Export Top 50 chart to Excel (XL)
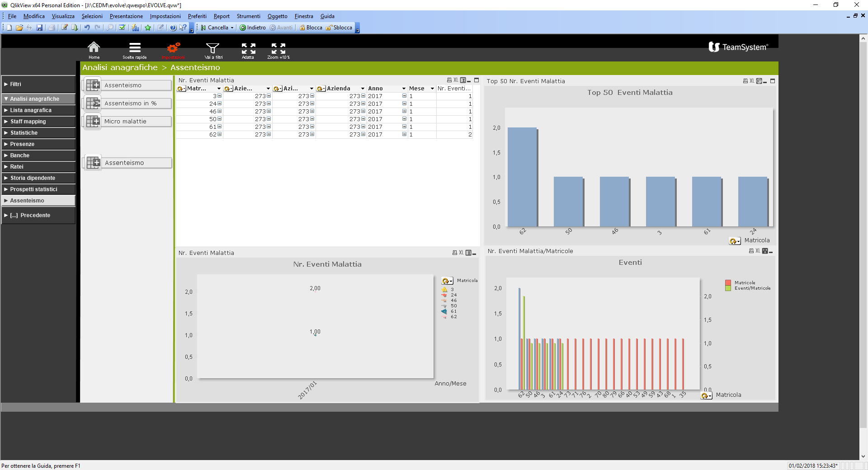Screen dimensions: 868x470 752,81
